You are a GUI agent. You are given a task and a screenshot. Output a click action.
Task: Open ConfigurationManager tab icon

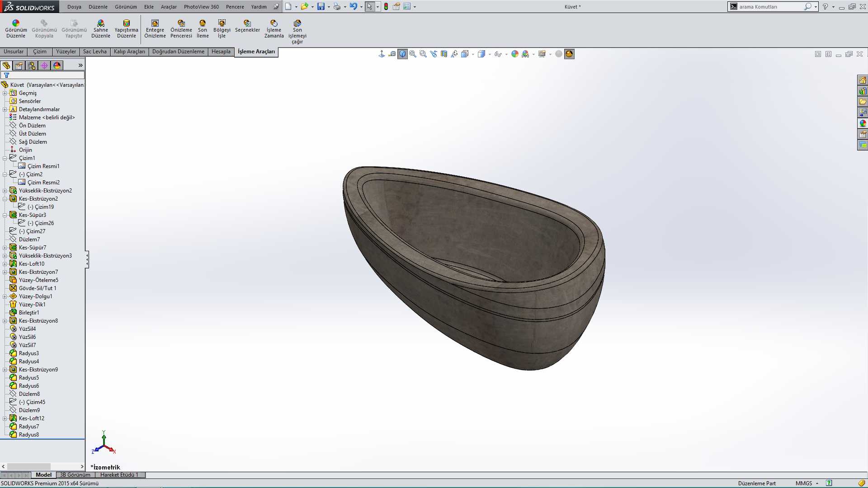32,66
